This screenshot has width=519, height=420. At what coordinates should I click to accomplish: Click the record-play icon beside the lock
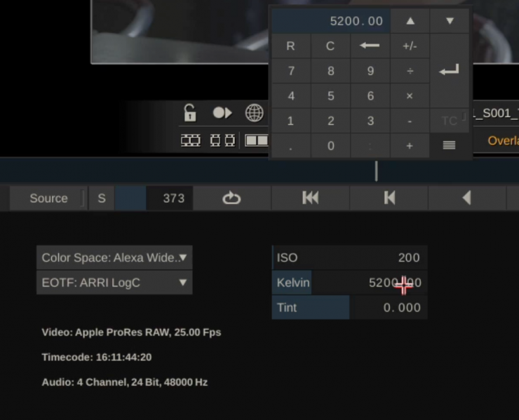(222, 113)
